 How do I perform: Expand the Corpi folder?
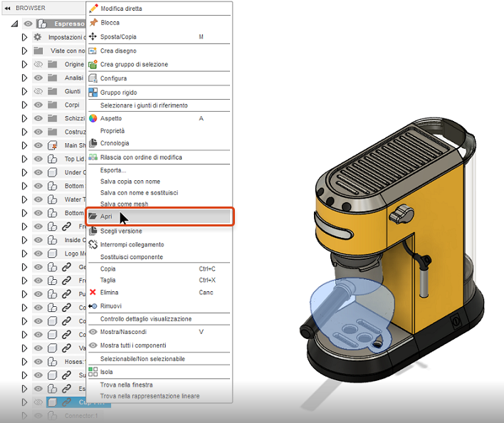point(24,105)
